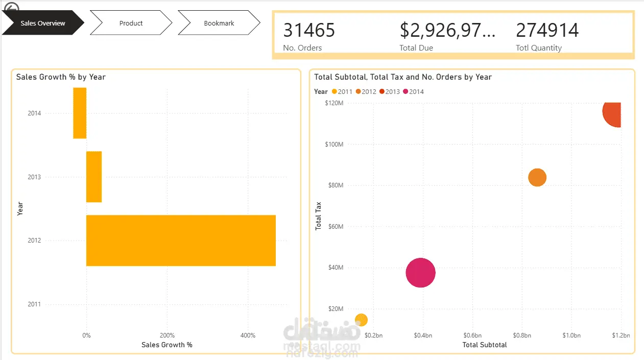The height and width of the screenshot is (360, 644).
Task: Go to the Bookmark page
Action: click(219, 23)
